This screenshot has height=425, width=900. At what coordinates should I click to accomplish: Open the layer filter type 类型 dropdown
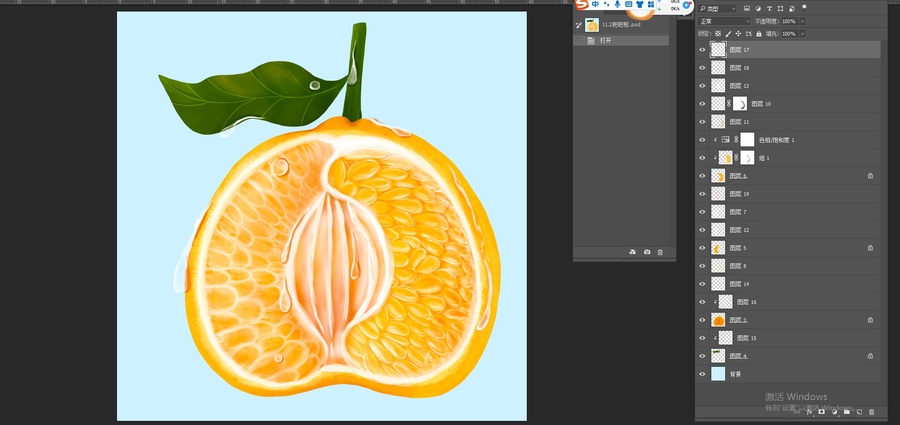click(718, 9)
